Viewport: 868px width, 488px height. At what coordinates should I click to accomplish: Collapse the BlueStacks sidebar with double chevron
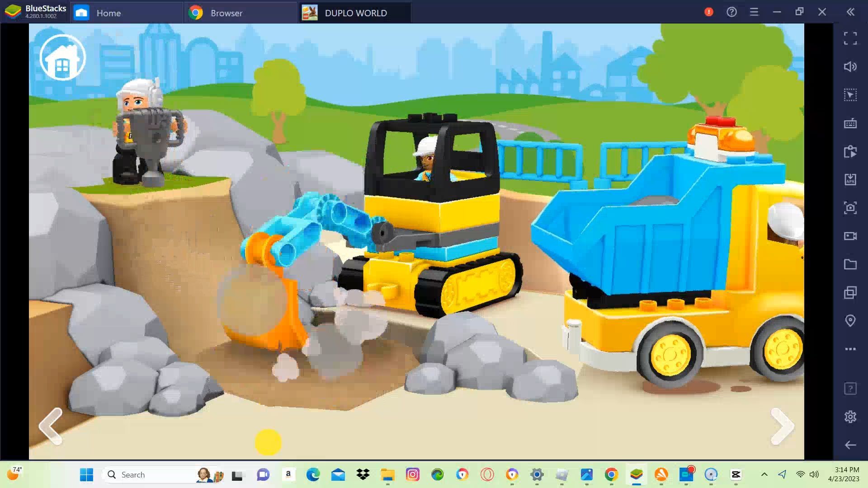[850, 12]
